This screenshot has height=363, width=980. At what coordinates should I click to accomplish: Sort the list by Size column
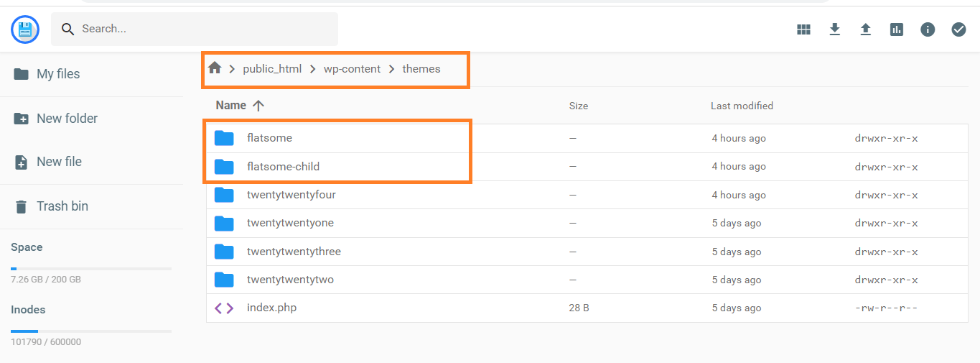tap(578, 106)
